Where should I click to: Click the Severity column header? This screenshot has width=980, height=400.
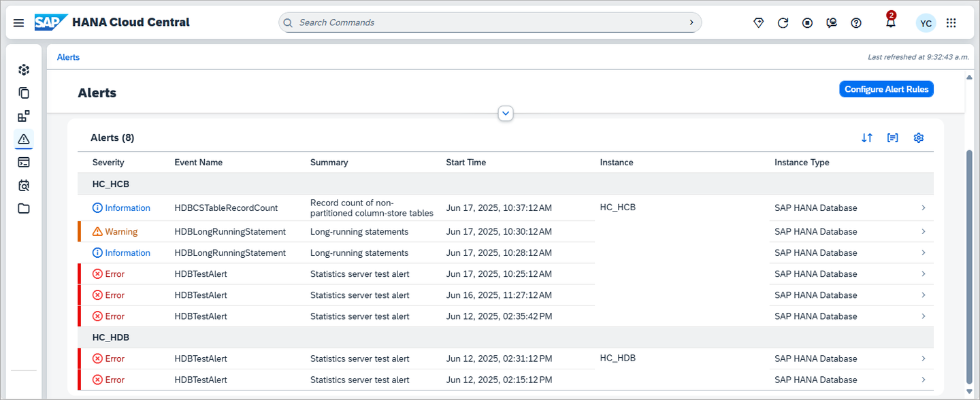108,163
